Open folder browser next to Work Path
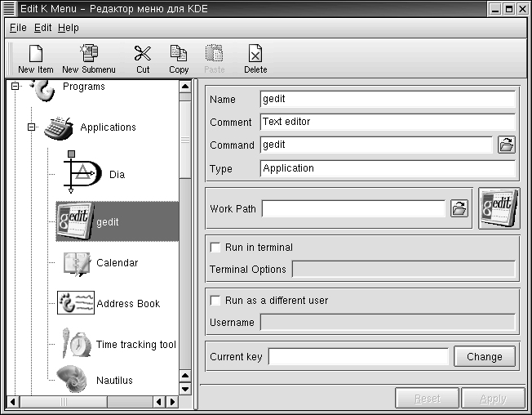This screenshot has height=415, width=532. pos(459,208)
